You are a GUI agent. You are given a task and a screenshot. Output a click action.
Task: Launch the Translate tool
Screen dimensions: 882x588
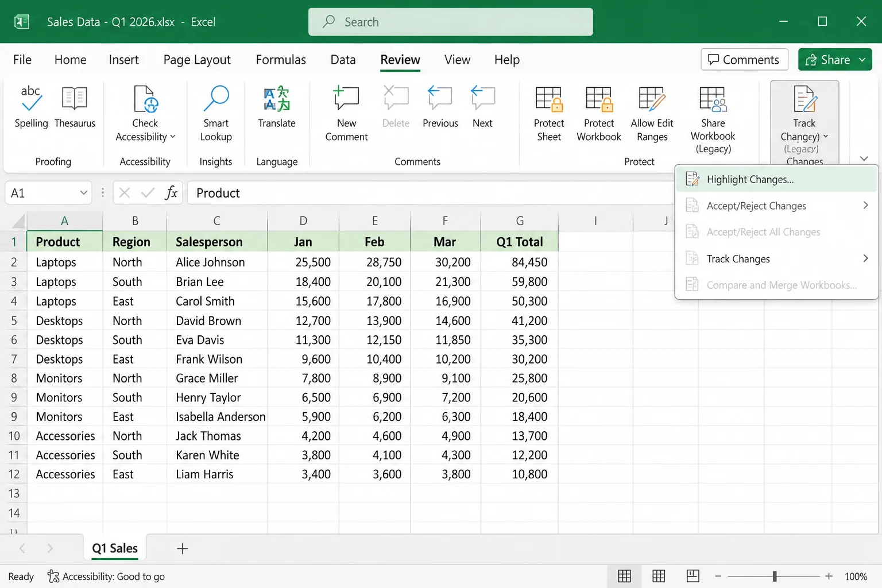277,107
